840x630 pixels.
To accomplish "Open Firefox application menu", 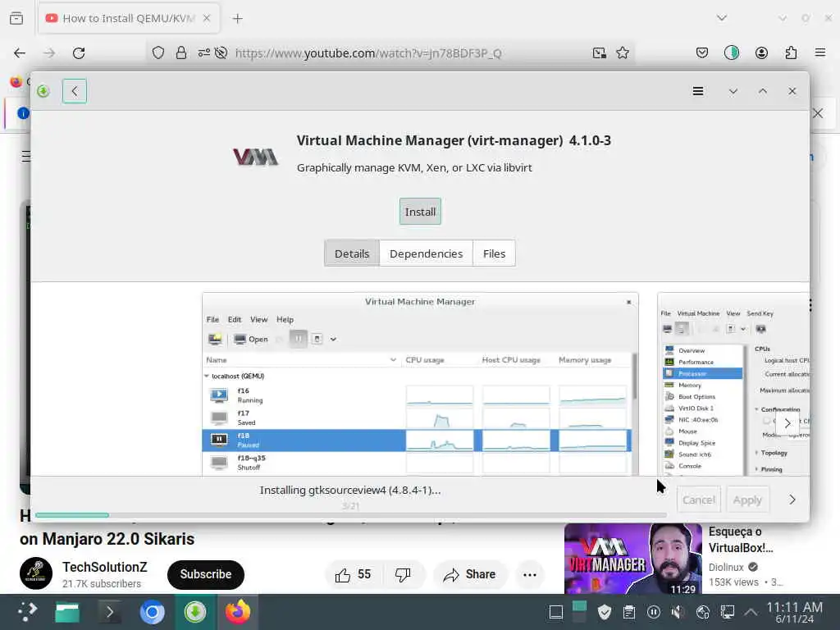I will click(x=819, y=52).
